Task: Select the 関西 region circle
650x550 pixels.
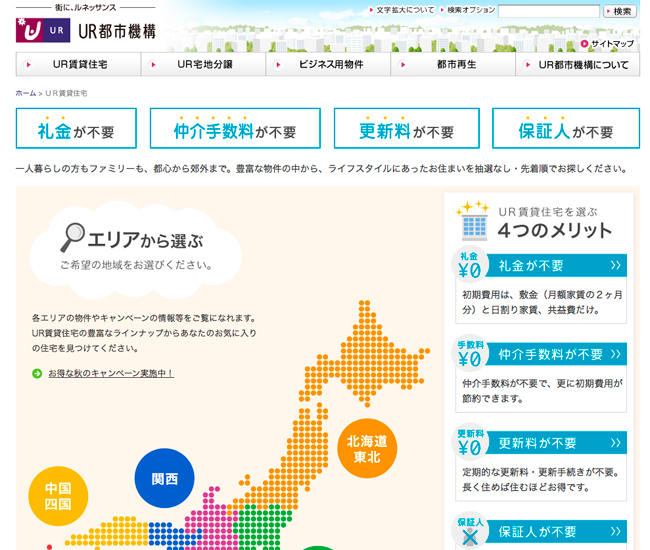Action: 164,478
